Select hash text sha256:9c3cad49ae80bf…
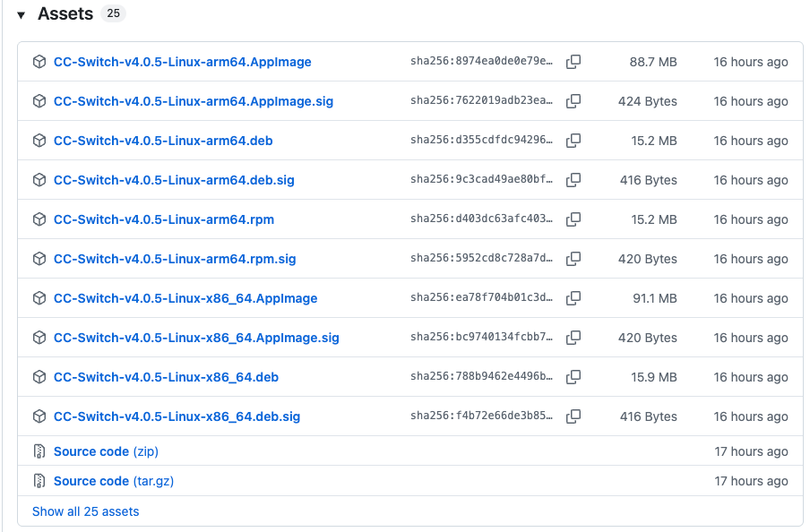Screen dimensions: 810x532 [481, 179]
